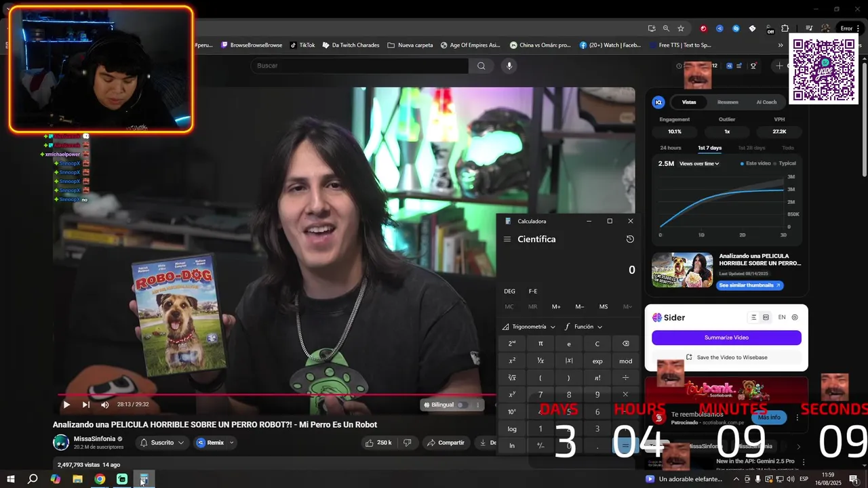Screen dimensions: 868x488
Task: Open the Views over time dropdown
Action: coord(699,163)
